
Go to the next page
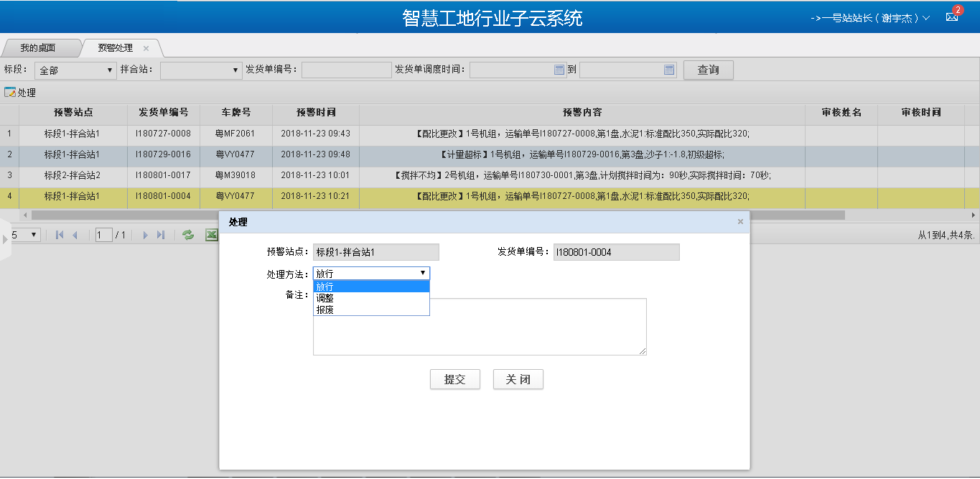coord(146,235)
